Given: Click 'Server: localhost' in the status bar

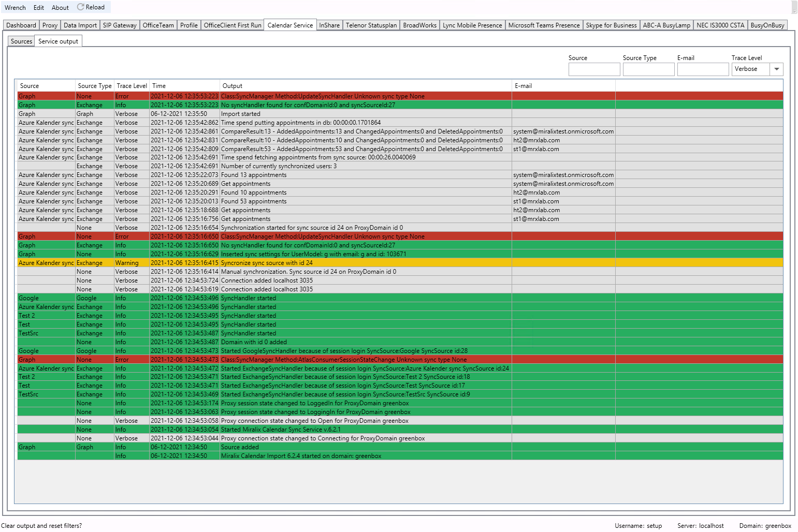Looking at the screenshot, I should (701, 526).
